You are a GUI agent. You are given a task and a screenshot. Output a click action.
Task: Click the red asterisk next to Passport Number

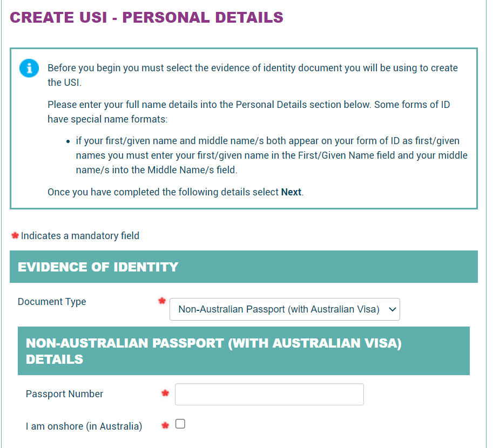165,394
